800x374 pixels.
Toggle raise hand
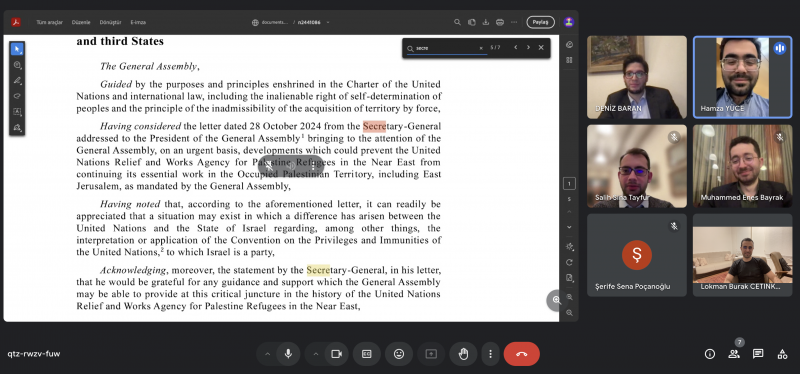tap(463, 354)
